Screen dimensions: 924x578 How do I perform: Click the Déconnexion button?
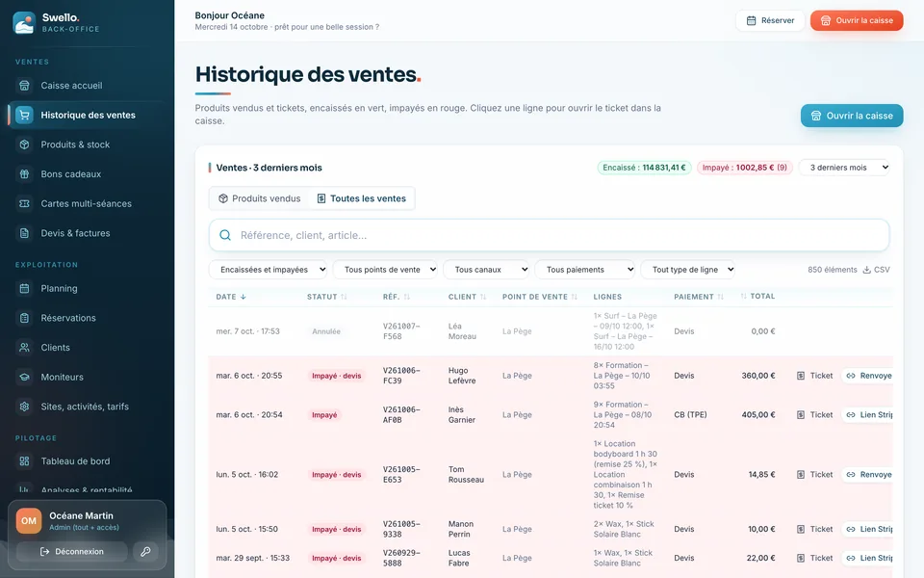click(x=72, y=551)
